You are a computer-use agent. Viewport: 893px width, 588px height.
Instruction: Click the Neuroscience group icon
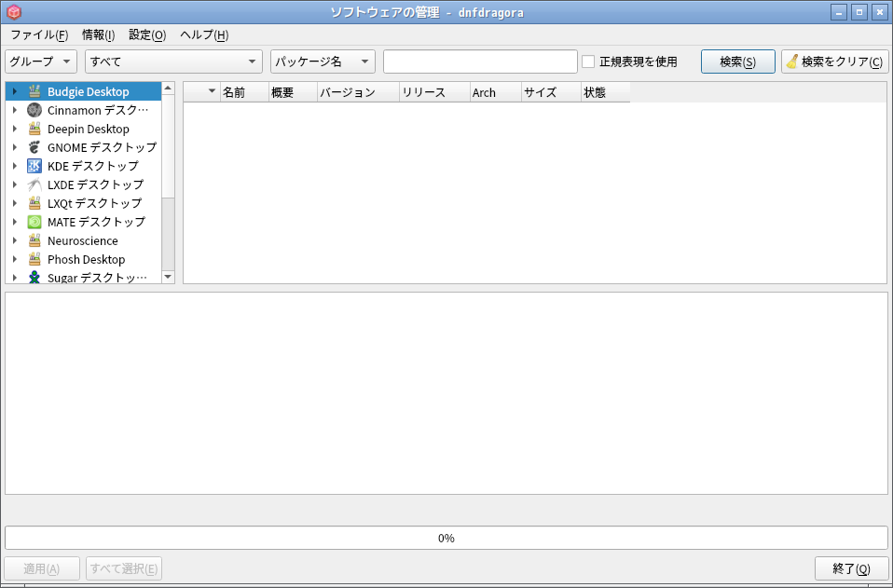click(34, 240)
